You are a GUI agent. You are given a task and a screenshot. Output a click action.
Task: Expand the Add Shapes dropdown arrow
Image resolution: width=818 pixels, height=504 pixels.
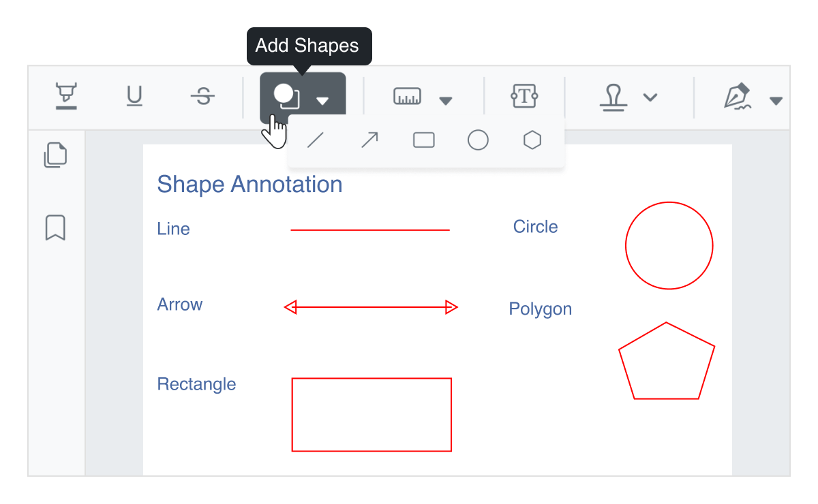point(323,100)
